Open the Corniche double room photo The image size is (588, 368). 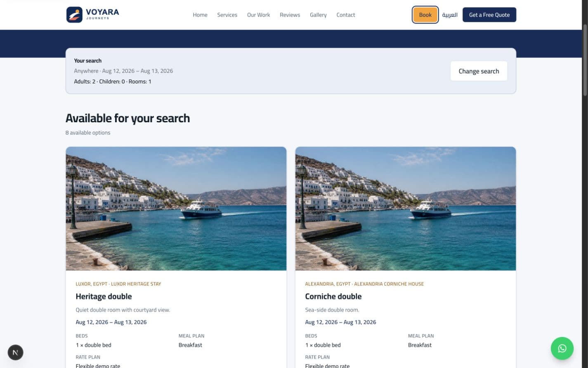pyautogui.click(x=406, y=209)
